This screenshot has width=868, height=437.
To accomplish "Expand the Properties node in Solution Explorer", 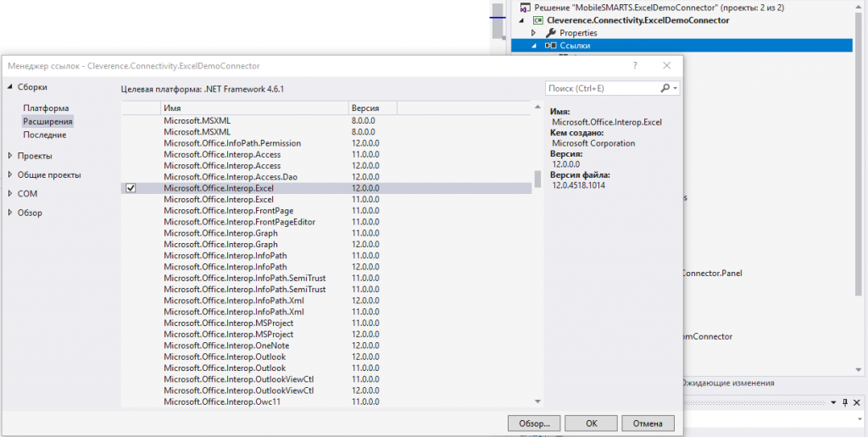I will 534,33.
